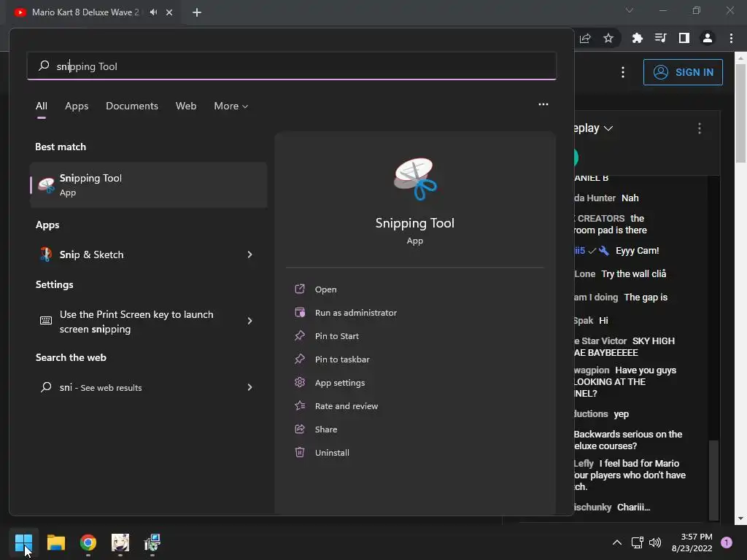The height and width of the screenshot is (560, 747).
Task: Open a new Chrome tab
Action: (x=197, y=12)
